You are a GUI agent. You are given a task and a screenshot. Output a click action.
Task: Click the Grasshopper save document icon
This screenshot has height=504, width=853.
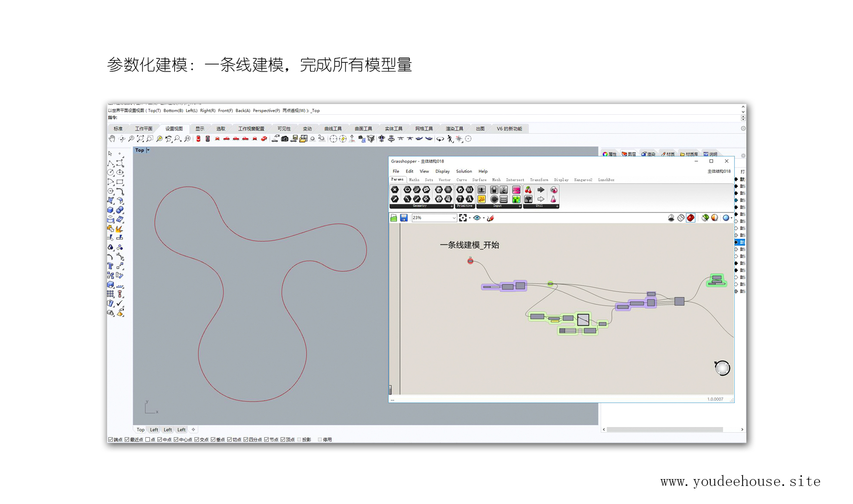[404, 218]
